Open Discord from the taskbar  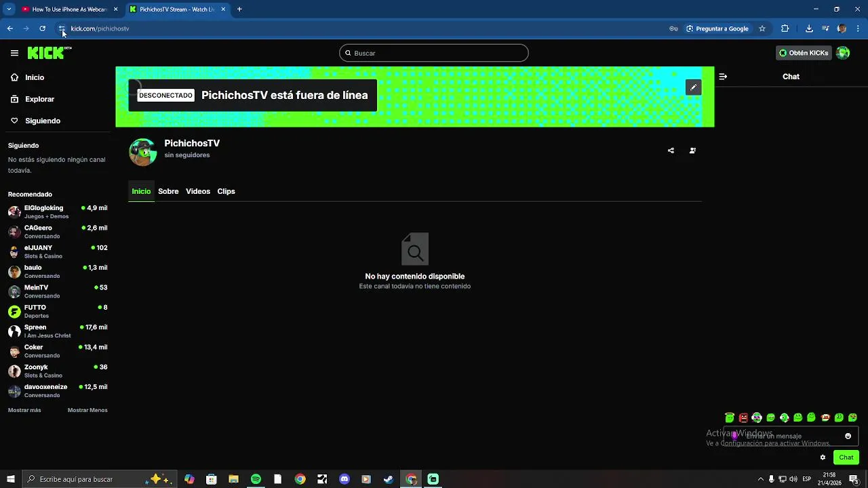pos(344,479)
